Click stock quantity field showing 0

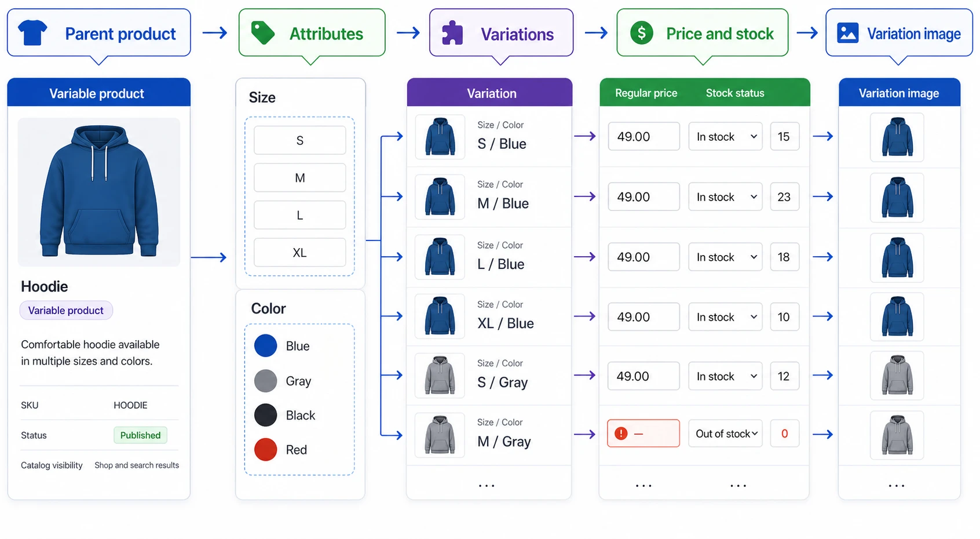point(784,434)
